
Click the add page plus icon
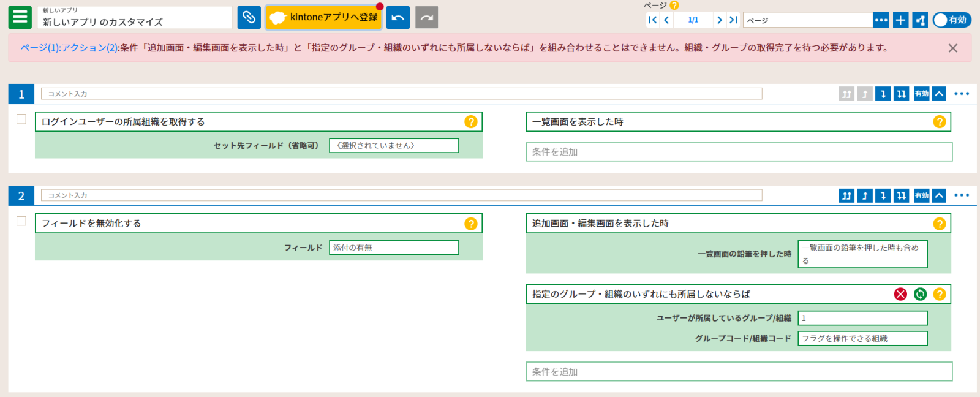[900, 20]
